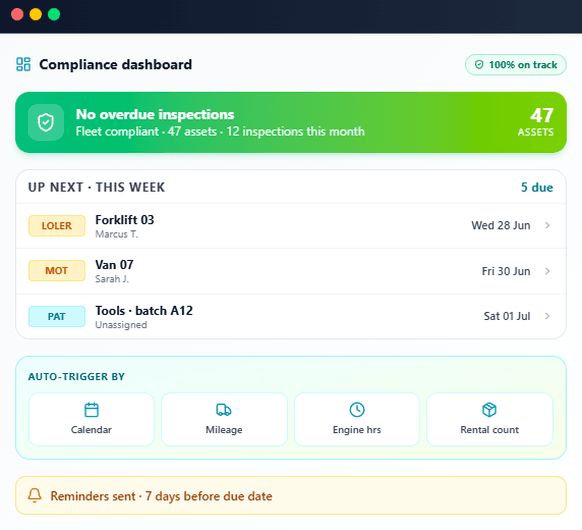The height and width of the screenshot is (530, 582).
Task: Click the Van 07 title
Action: coord(114,265)
